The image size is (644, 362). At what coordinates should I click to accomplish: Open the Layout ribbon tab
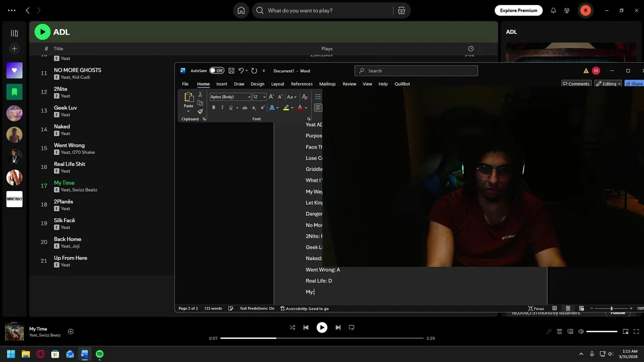pos(278,84)
